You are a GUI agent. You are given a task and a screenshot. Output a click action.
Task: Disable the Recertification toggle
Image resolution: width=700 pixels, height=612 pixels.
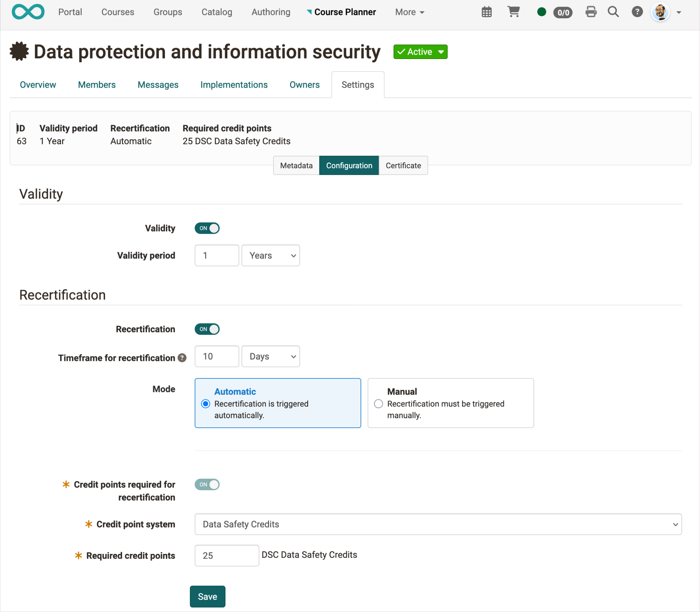[207, 329]
